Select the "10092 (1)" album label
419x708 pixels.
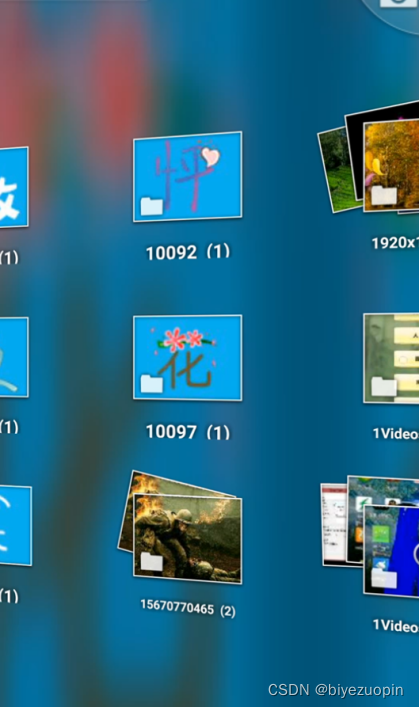click(188, 252)
